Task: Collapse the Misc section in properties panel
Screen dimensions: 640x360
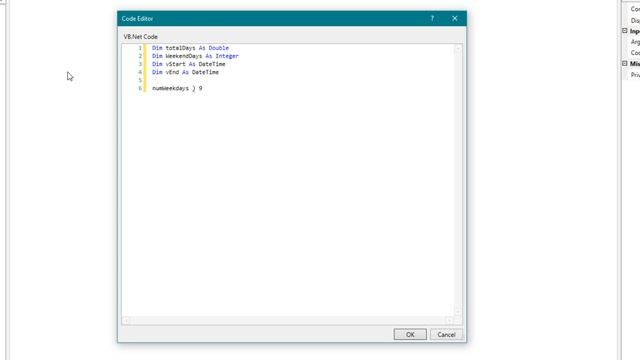Action: pyautogui.click(x=624, y=64)
